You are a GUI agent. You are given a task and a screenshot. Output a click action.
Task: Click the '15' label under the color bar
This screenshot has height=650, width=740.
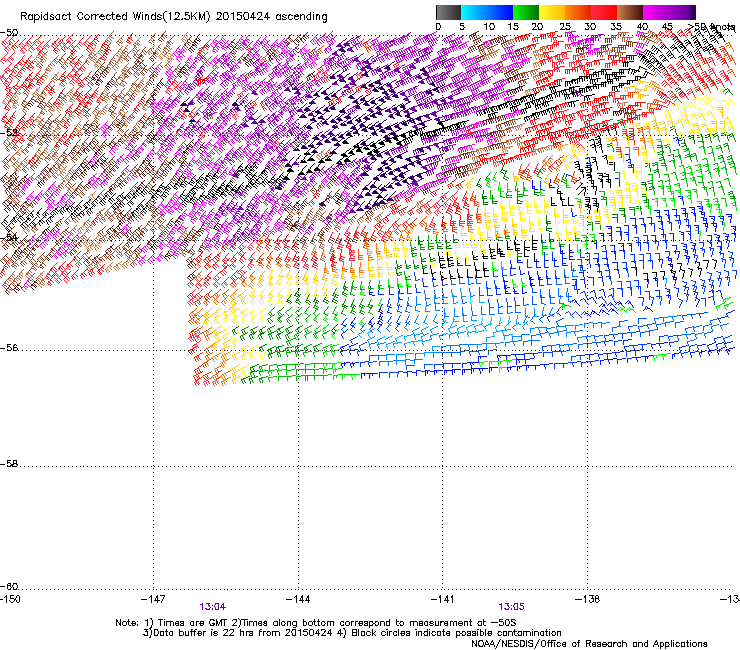point(513,27)
